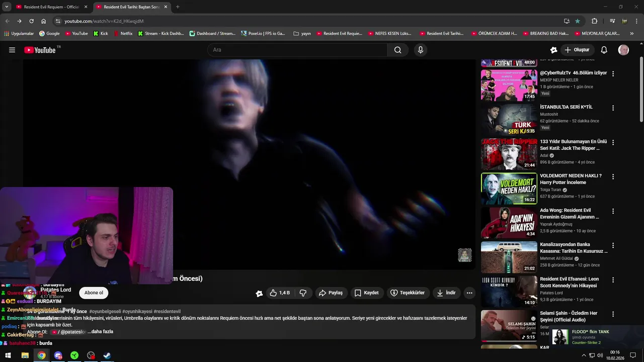Screen dimensions: 644x362
Task: Subscribe using the Abone ol button
Action: click(94, 293)
